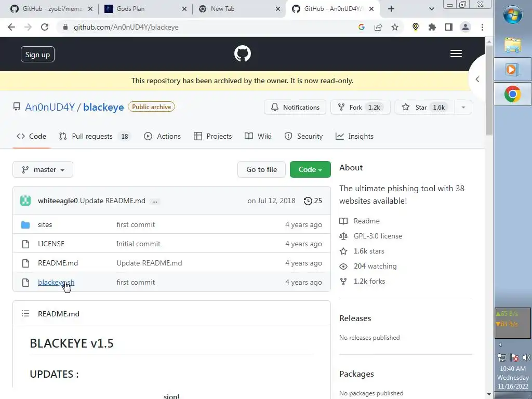The height and width of the screenshot is (399, 532).
Task: Expand the commit message ellipsis
Action: click(155, 201)
